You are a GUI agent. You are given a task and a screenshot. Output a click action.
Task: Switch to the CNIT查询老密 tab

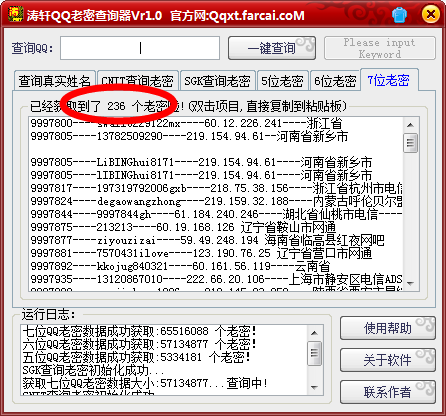point(137,81)
